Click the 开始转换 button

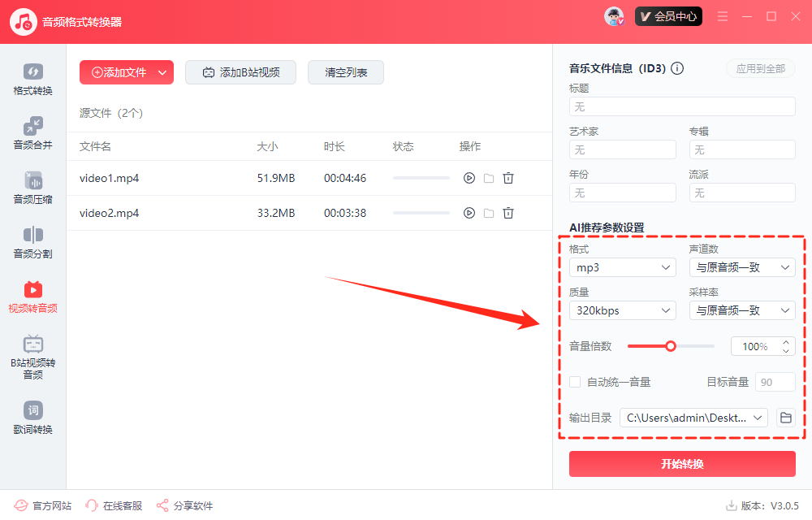tap(682, 464)
